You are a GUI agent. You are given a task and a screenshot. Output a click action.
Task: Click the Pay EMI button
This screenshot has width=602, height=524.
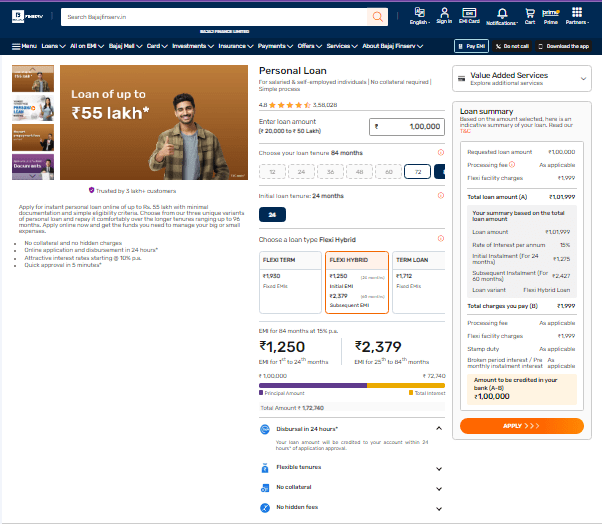pos(471,46)
